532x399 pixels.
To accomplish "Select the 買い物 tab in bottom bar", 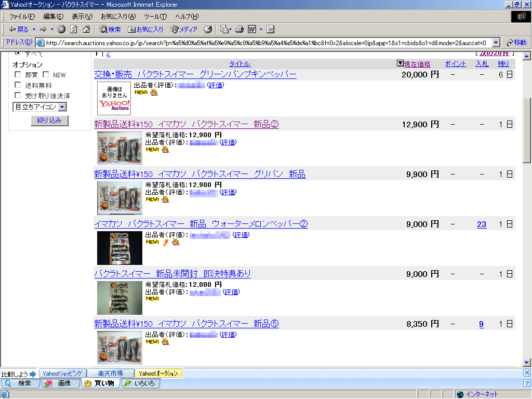I will [100, 383].
